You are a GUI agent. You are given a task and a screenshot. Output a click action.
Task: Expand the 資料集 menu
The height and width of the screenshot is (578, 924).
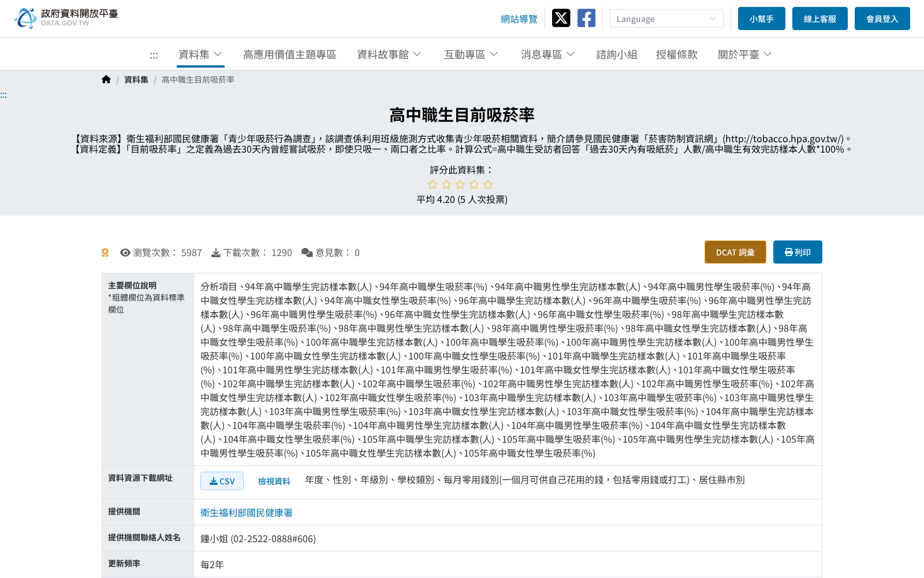tap(200, 54)
